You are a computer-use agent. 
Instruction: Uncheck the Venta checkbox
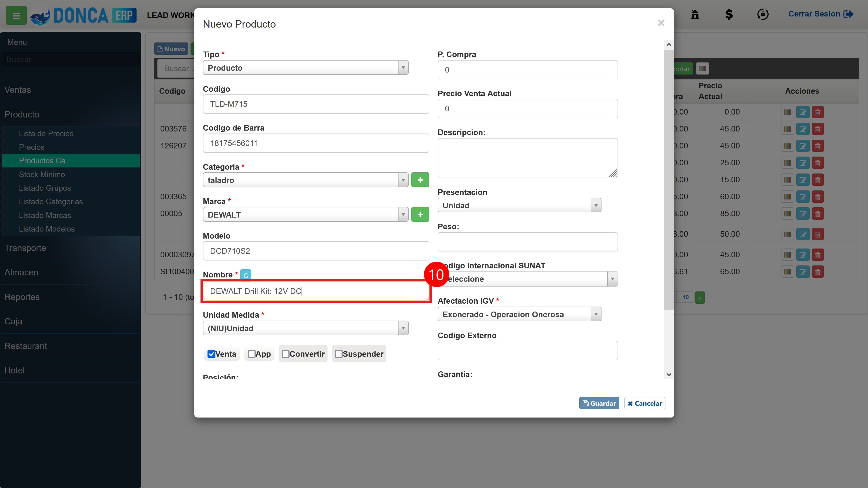(x=211, y=354)
